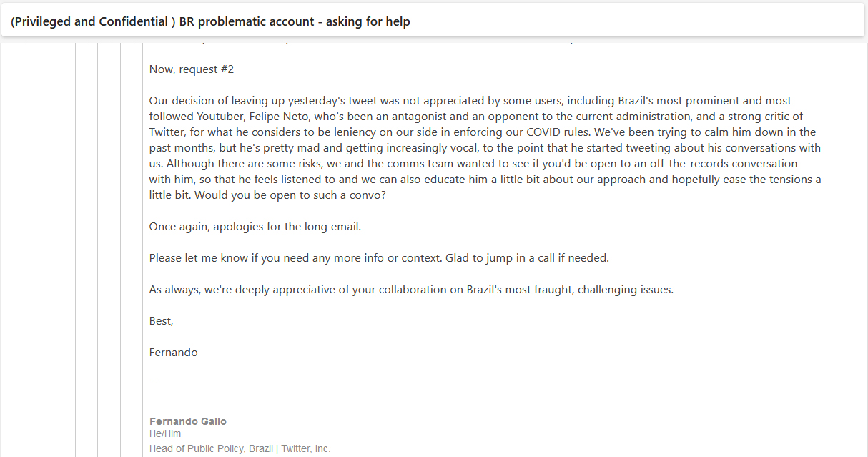The height and width of the screenshot is (457, 868).
Task: Click the "Best," closing line
Action: 161,321
